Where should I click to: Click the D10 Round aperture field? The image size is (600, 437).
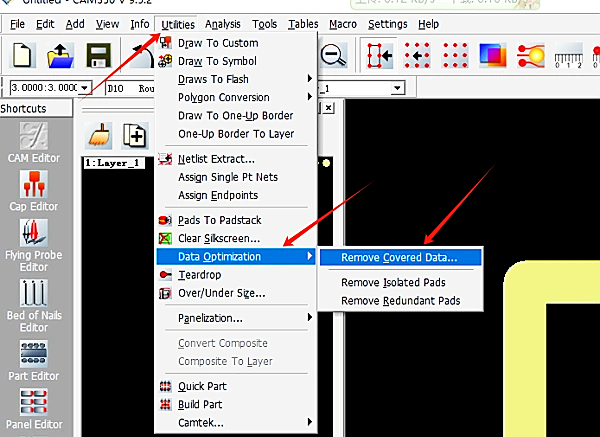coord(130,88)
